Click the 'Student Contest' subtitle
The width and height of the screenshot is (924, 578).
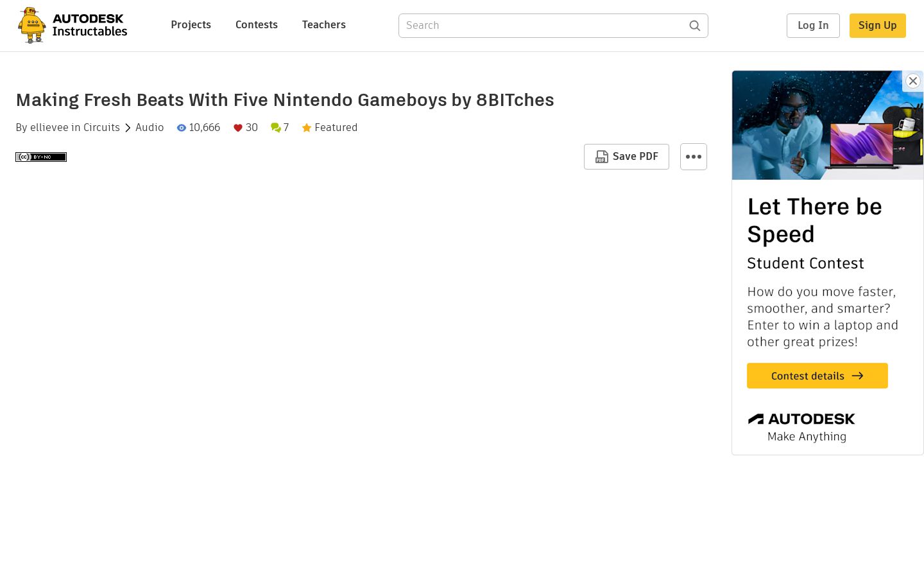(805, 263)
